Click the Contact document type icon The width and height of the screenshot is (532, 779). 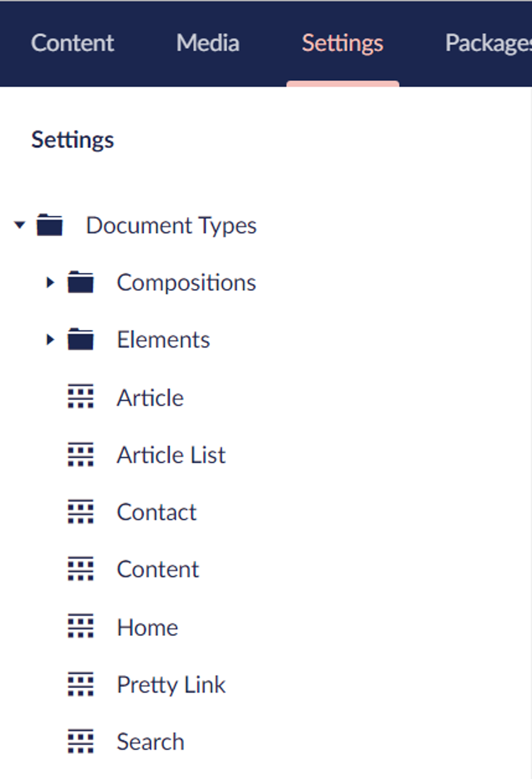[80, 512]
